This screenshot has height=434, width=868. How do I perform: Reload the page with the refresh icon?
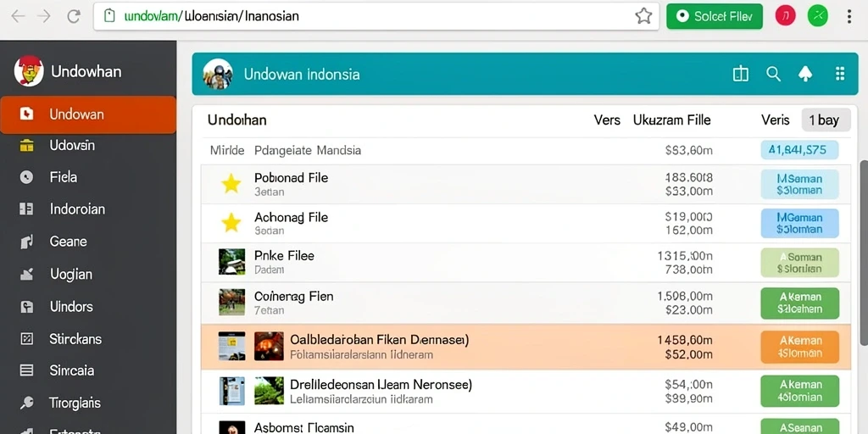coord(74,16)
